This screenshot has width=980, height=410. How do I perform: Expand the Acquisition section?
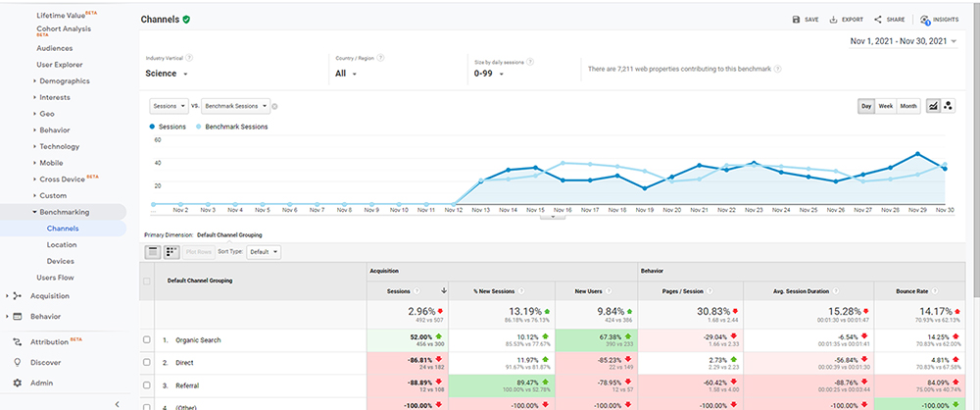(x=49, y=296)
